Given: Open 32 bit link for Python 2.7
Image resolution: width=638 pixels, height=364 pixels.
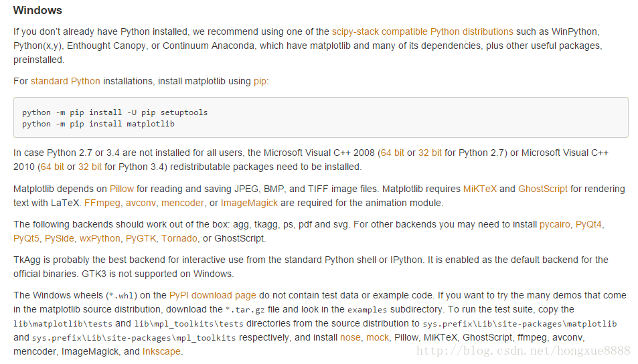Looking at the screenshot, I should (x=430, y=153).
